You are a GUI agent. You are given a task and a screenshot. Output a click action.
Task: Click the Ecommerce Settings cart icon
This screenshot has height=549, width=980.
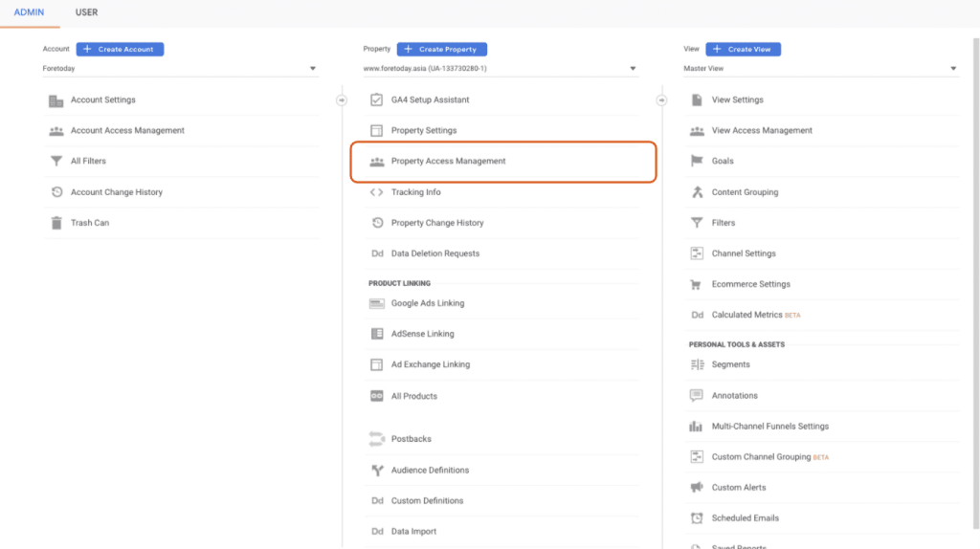click(697, 284)
